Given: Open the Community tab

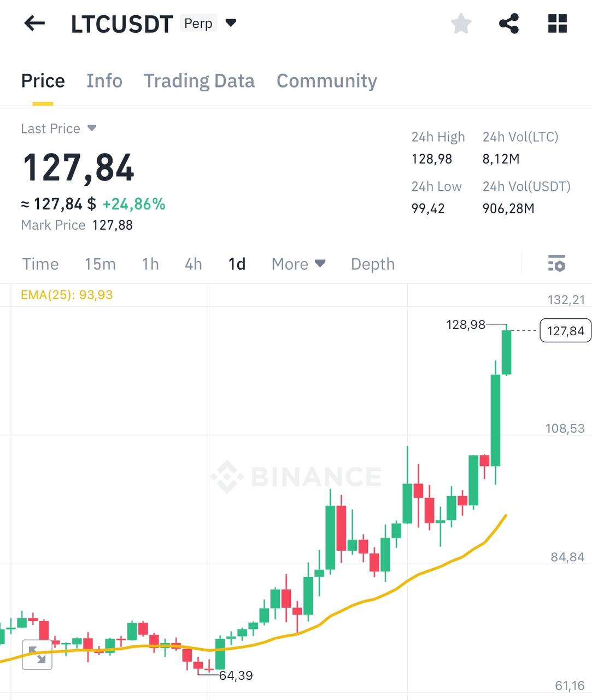Looking at the screenshot, I should coord(326,81).
